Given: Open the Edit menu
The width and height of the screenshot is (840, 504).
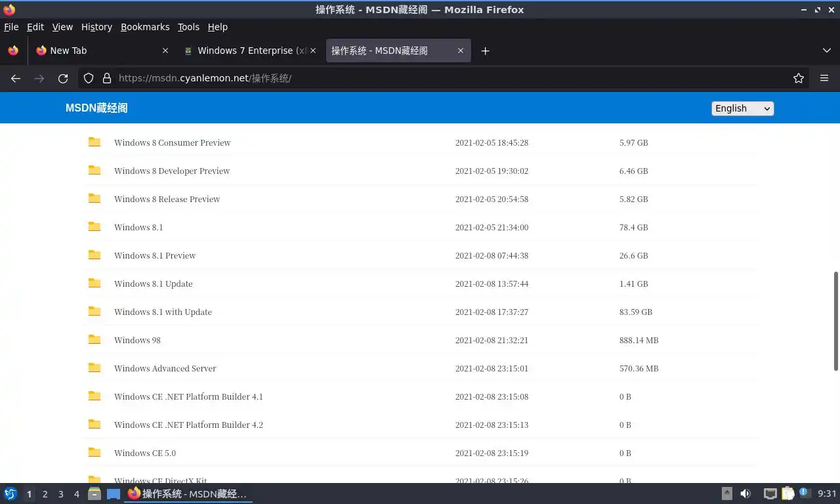Looking at the screenshot, I should [35, 27].
